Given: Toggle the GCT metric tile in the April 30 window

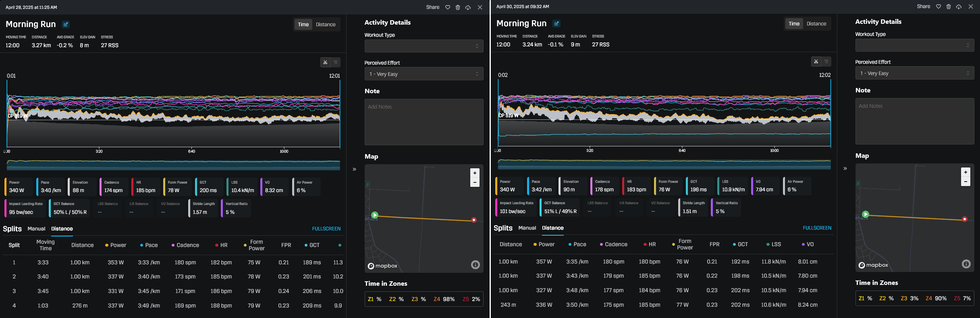Looking at the screenshot, I should 700,186.
